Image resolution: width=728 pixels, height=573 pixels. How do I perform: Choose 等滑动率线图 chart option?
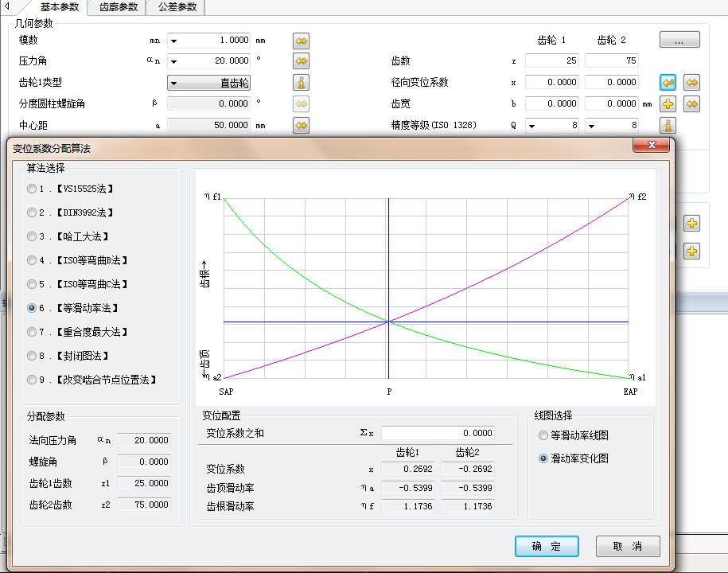pos(543,435)
